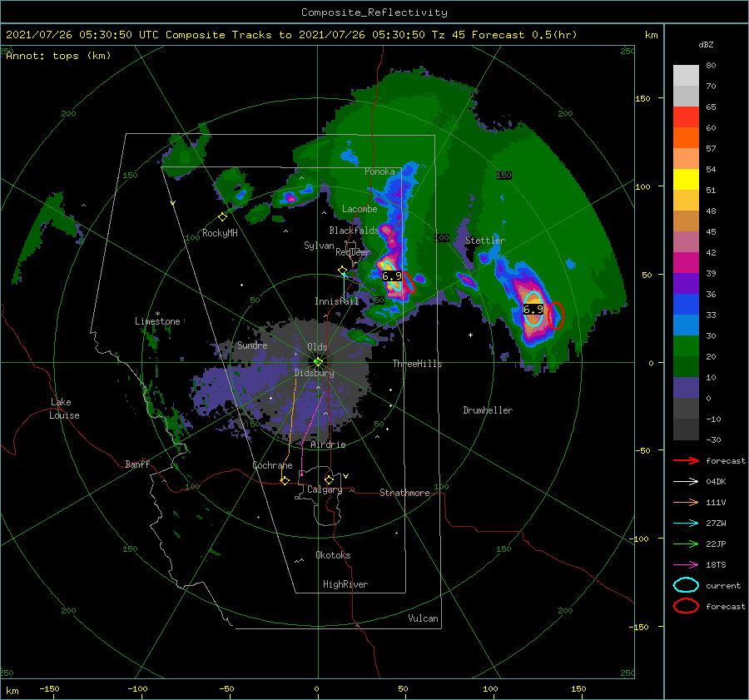Viewport: 749px width, 700px height.
Task: Click the 150 tick on the right-hand axis
Action: (x=642, y=98)
